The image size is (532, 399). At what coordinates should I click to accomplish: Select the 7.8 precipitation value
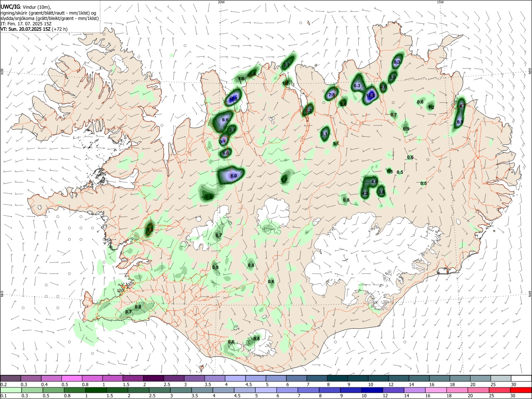click(332, 95)
